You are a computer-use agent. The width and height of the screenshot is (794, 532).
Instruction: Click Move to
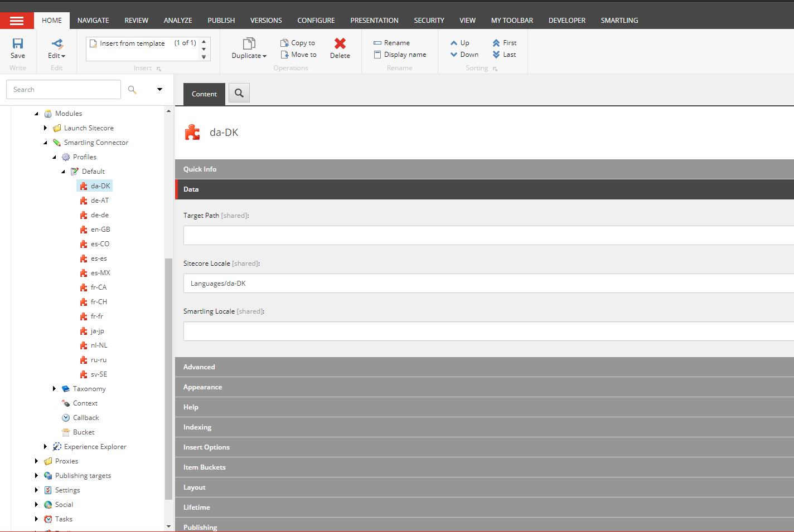[298, 55]
